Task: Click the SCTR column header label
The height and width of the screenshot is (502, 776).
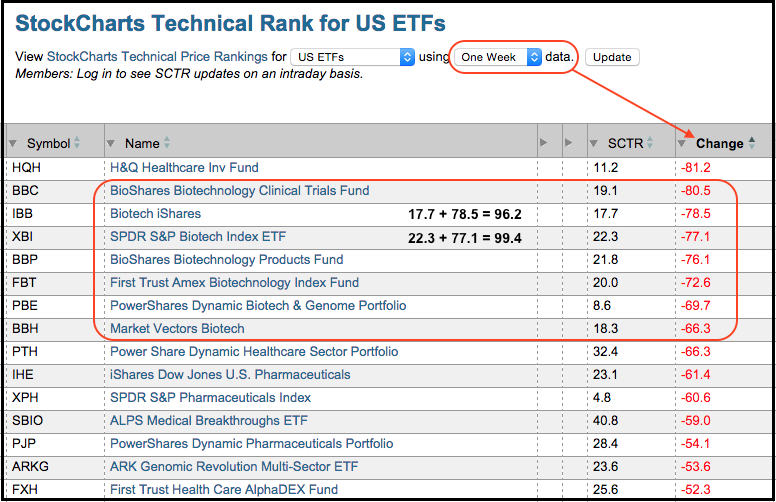Action: 625,143
